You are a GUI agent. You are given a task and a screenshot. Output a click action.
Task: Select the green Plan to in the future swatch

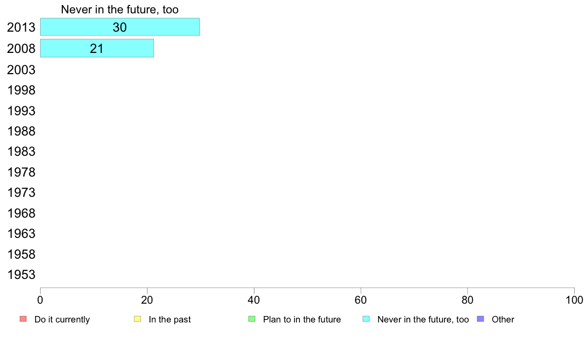tap(252, 319)
